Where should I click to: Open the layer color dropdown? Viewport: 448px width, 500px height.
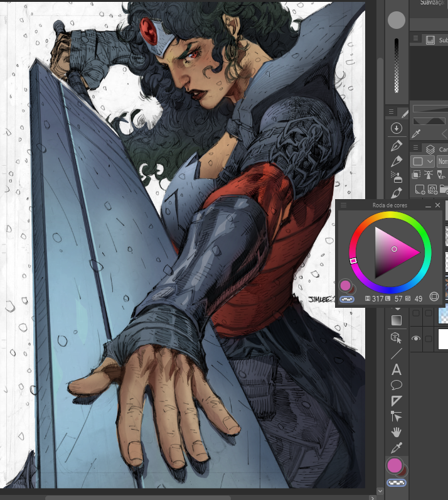pyautogui.click(x=422, y=161)
